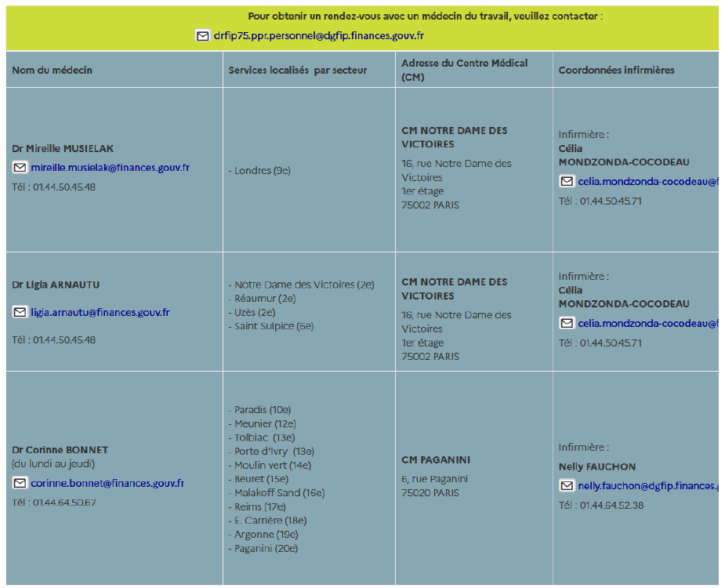Select the name 'Dr Ligia ARNAUTU'
The height and width of the screenshot is (588, 725).
point(56,285)
